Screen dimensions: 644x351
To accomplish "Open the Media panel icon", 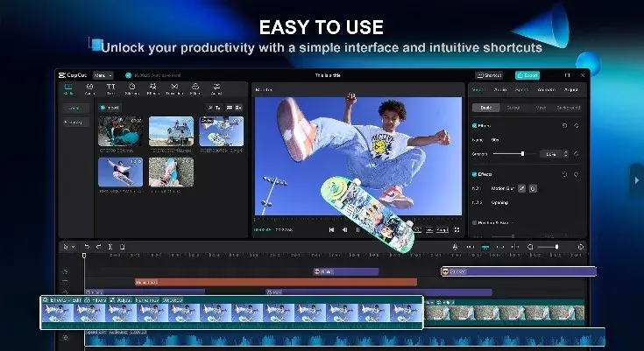I will 68,88.
